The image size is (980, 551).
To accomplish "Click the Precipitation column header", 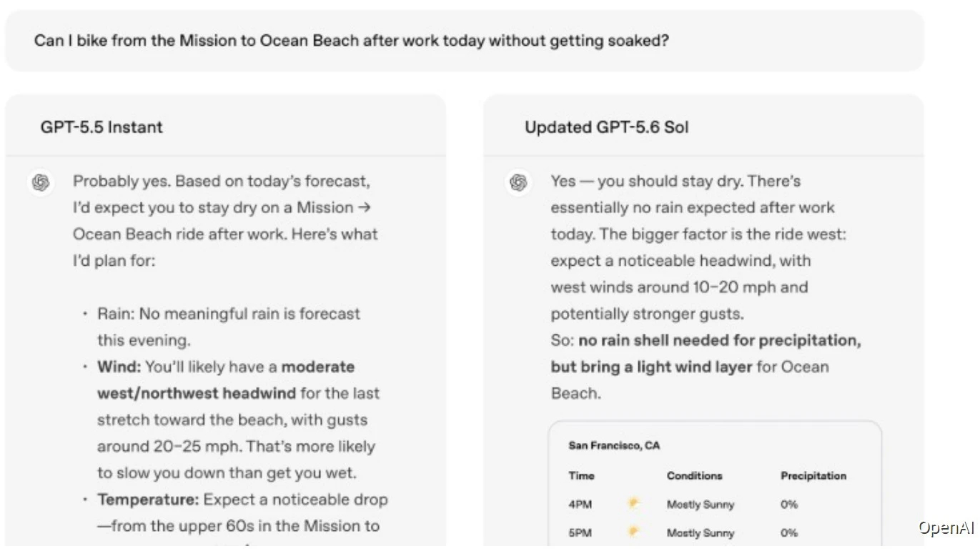I will (813, 475).
